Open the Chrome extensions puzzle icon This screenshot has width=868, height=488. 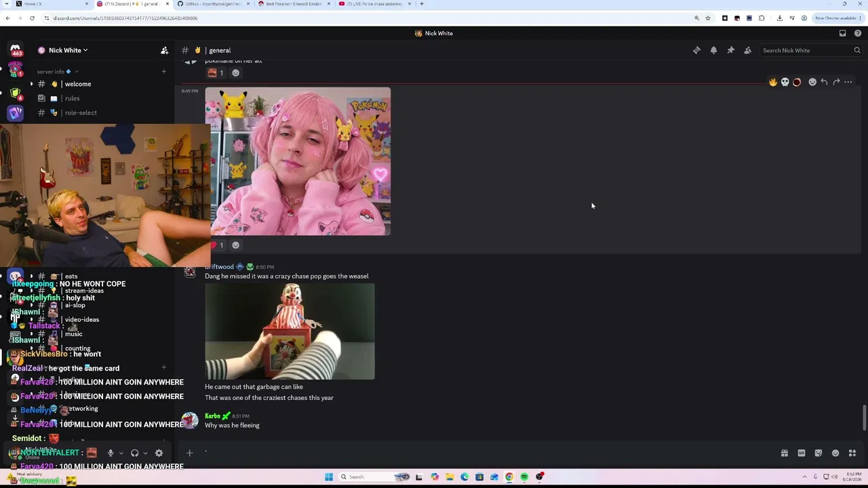coord(762,18)
